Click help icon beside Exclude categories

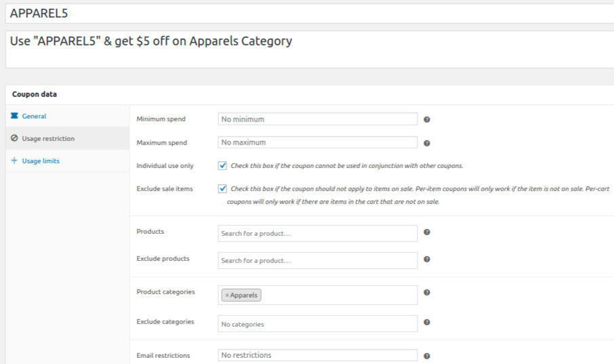(x=427, y=322)
